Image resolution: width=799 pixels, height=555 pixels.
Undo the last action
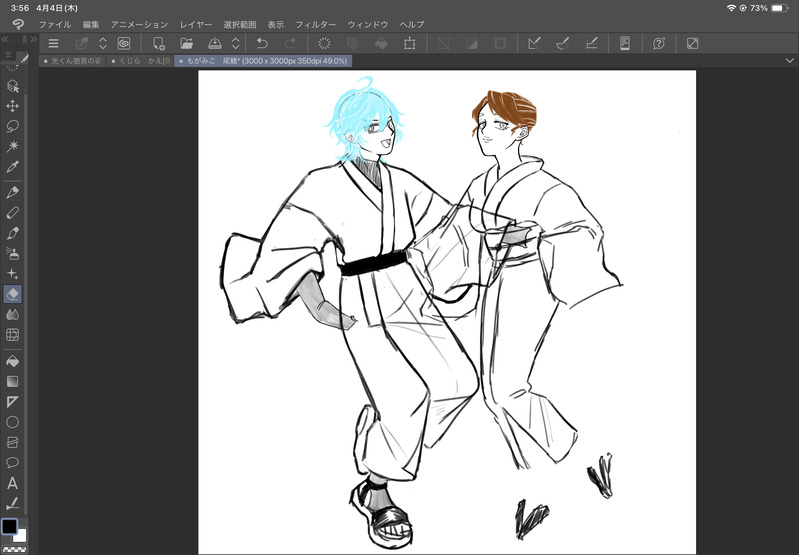(x=262, y=44)
